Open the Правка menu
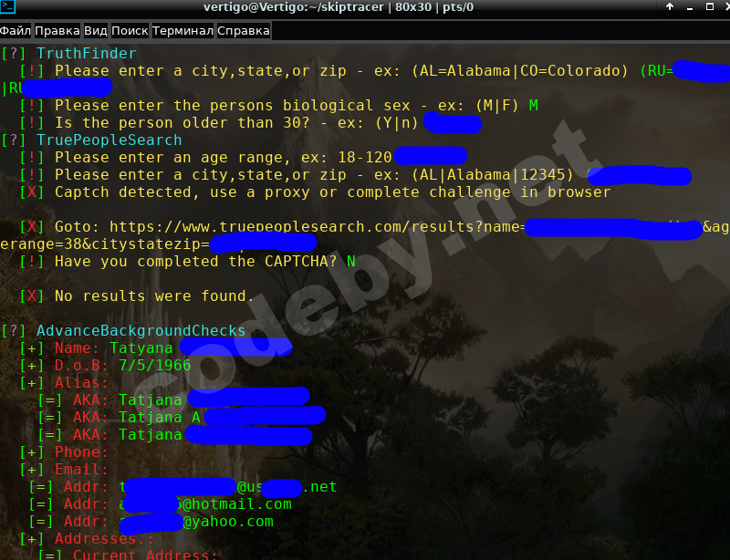 pyautogui.click(x=57, y=31)
